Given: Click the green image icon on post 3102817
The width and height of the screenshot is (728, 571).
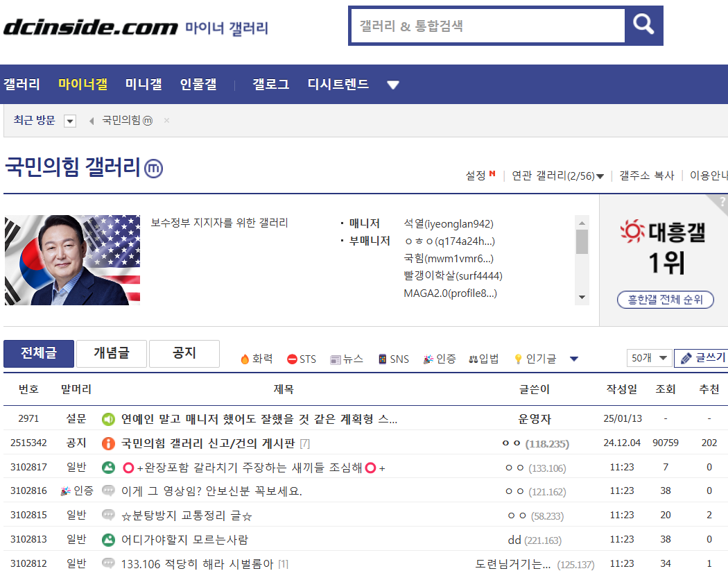Looking at the screenshot, I should pyautogui.click(x=108, y=468).
